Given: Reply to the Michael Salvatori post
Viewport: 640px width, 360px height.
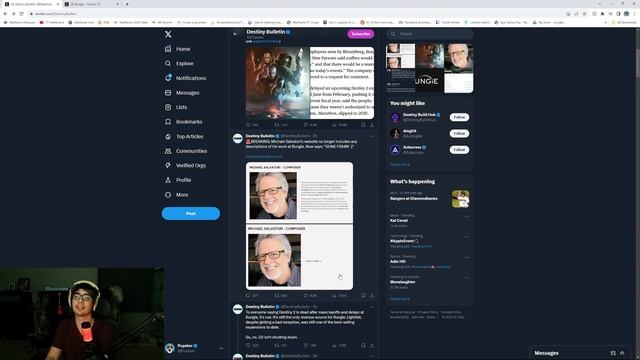Looking at the screenshot, I should coord(248,296).
